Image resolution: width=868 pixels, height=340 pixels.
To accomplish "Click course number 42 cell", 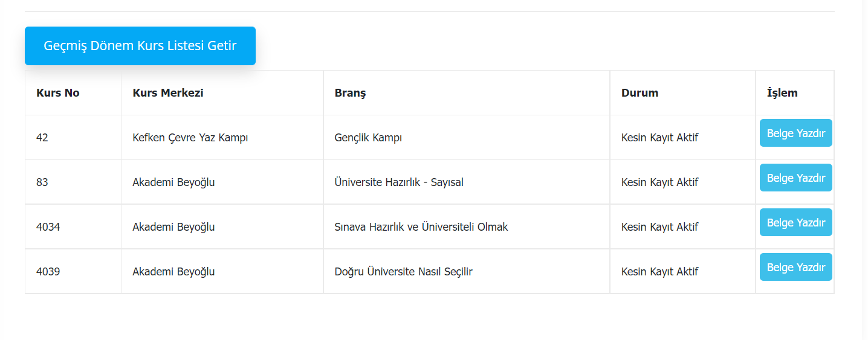I will 42,138.
